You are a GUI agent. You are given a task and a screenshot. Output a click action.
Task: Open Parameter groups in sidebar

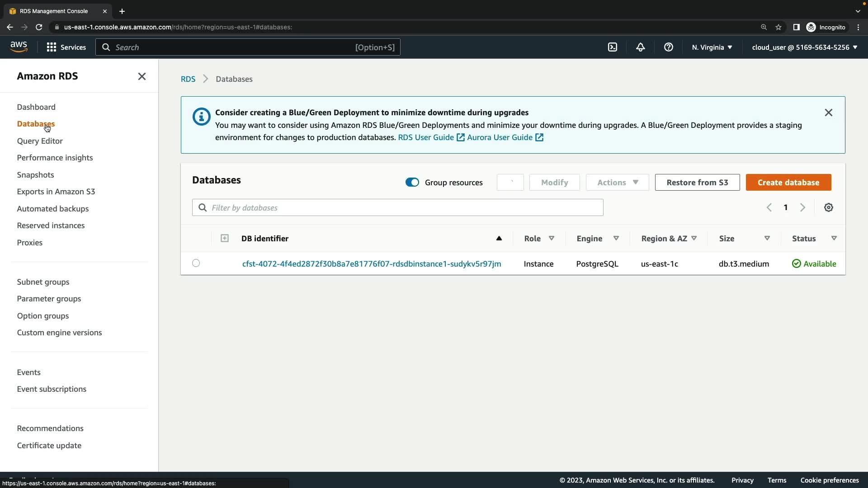click(49, 299)
